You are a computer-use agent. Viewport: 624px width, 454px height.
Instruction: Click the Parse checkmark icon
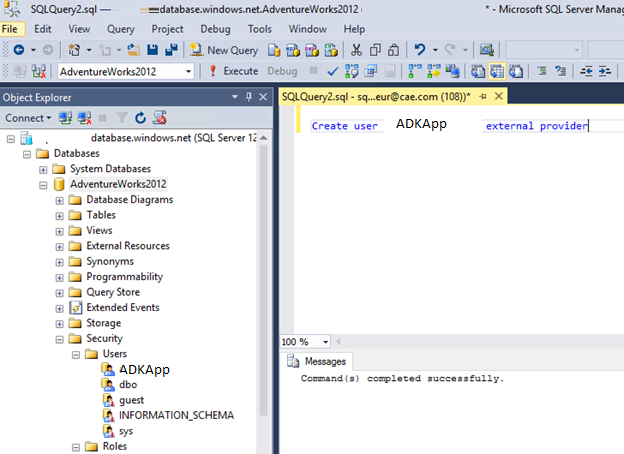(333, 72)
